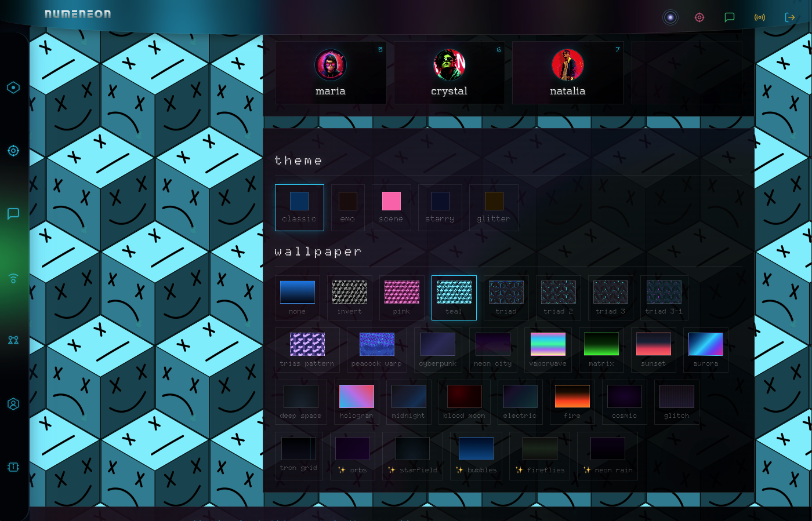Open the green chat icon in top bar
This screenshot has height=521, width=812.
(730, 17)
